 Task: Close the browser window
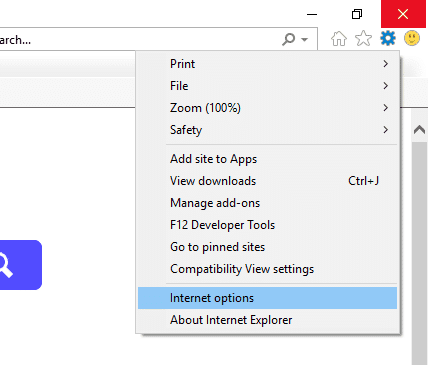coord(403,14)
